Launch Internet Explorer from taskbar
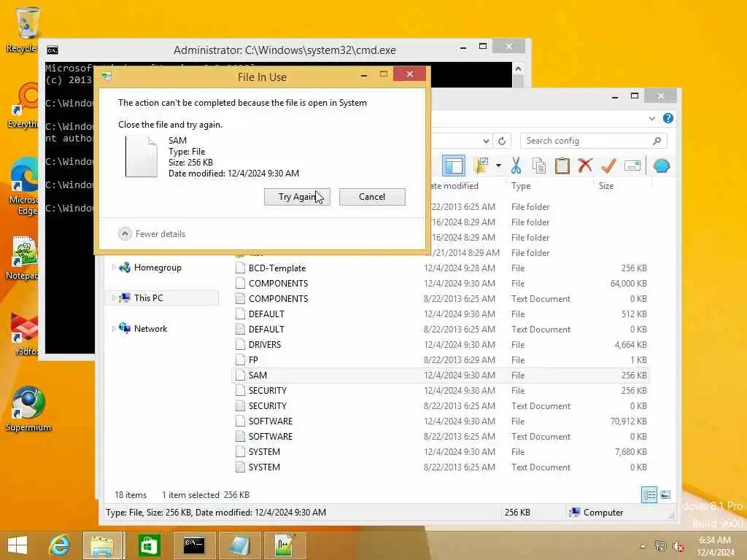 (x=59, y=545)
